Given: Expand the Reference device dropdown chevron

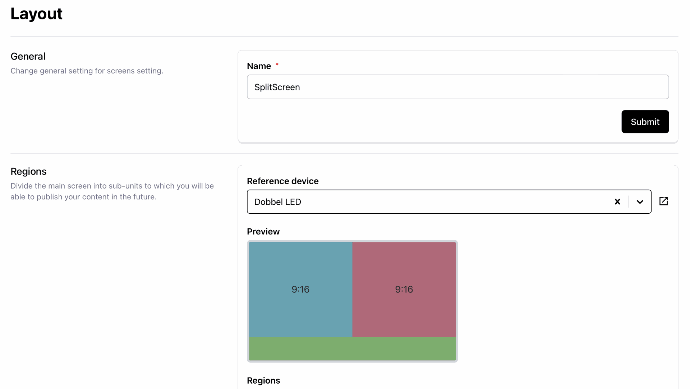Looking at the screenshot, I should (640, 202).
